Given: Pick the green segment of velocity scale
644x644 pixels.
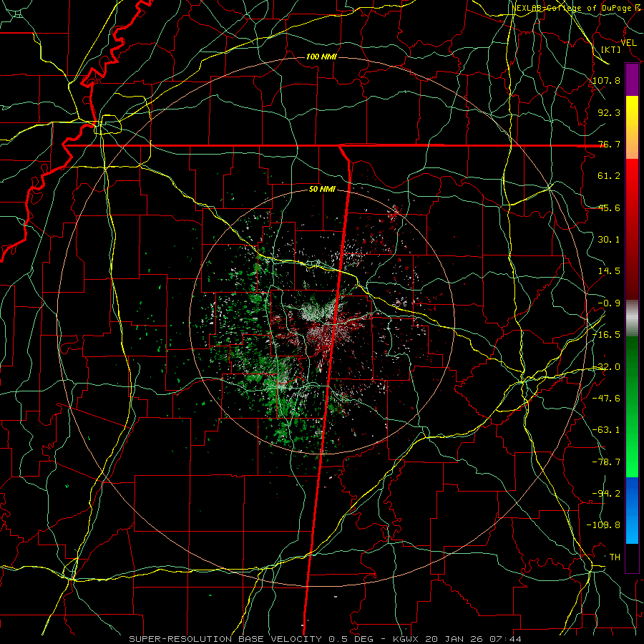Looking at the screenshot, I should pyautogui.click(x=632, y=406).
